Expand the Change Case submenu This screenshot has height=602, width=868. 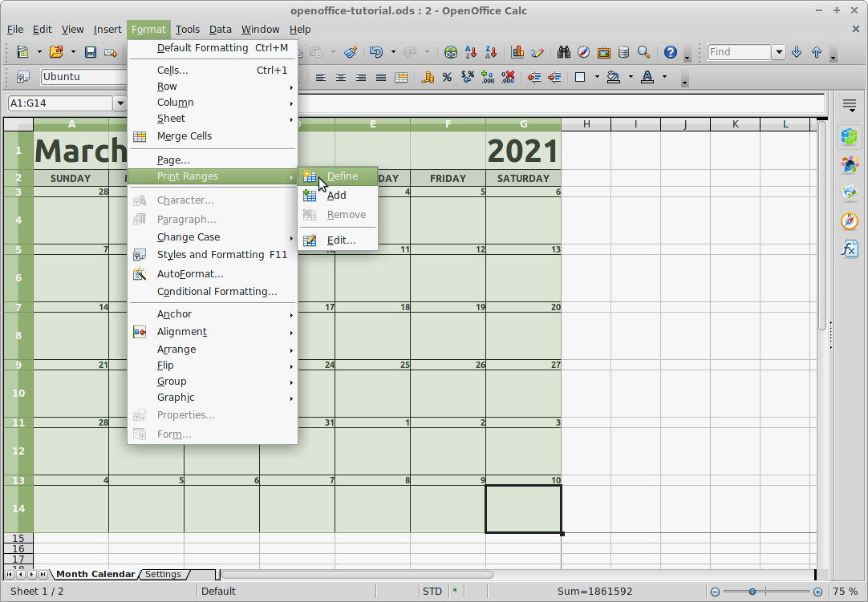coord(188,236)
